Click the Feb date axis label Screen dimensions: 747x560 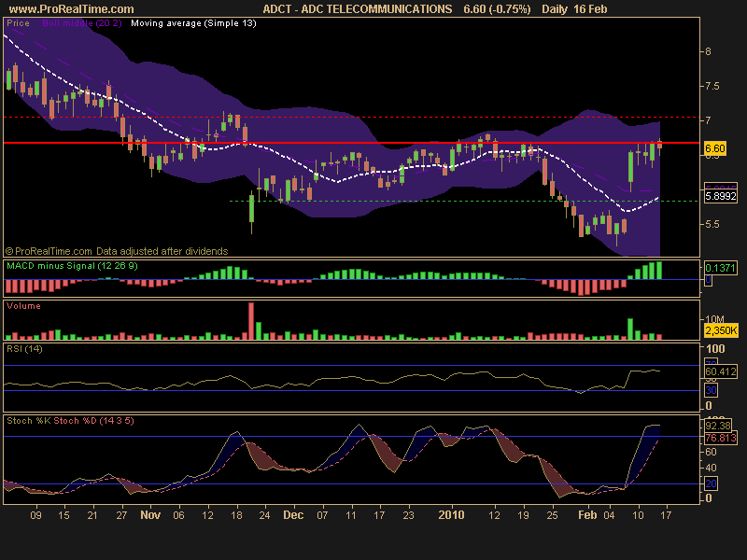point(587,515)
